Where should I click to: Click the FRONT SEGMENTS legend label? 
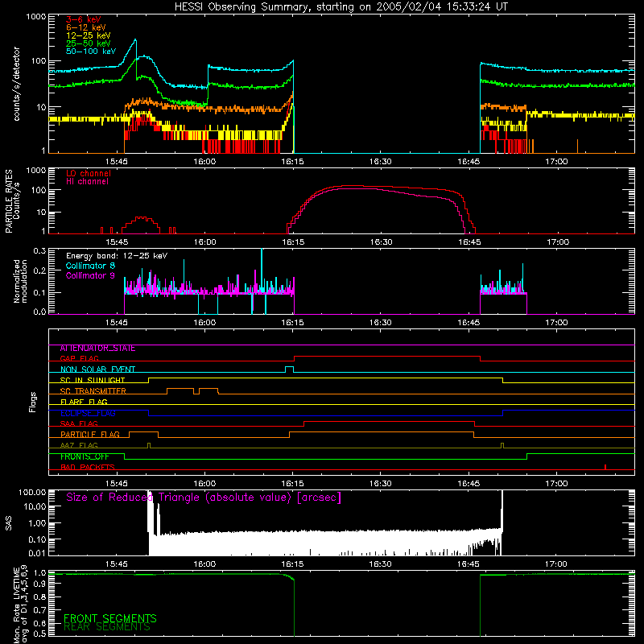(110, 618)
